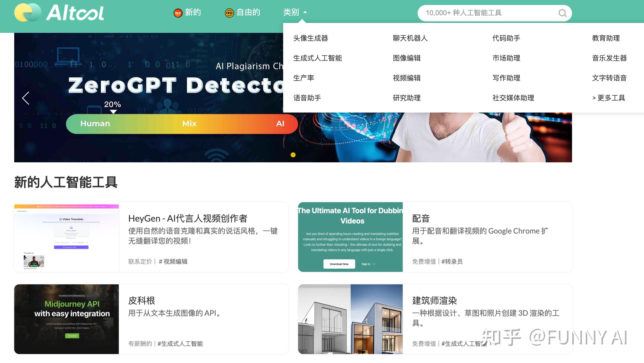The width and height of the screenshot is (644, 363).
Task: Select 音乐发生器 category
Action: pyautogui.click(x=609, y=58)
